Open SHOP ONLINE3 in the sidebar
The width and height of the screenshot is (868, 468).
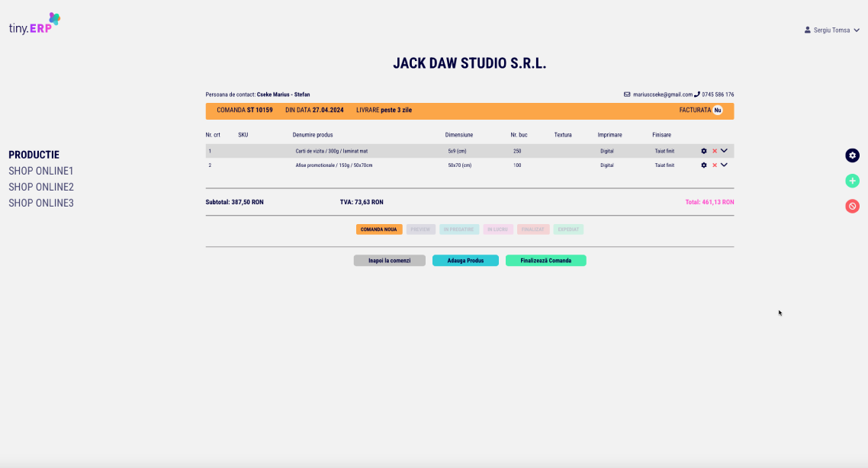[41, 203]
